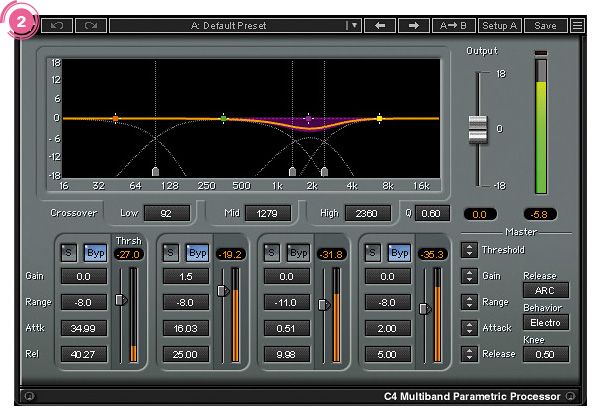Toggle Byp on band 2

pyautogui.click(x=197, y=253)
